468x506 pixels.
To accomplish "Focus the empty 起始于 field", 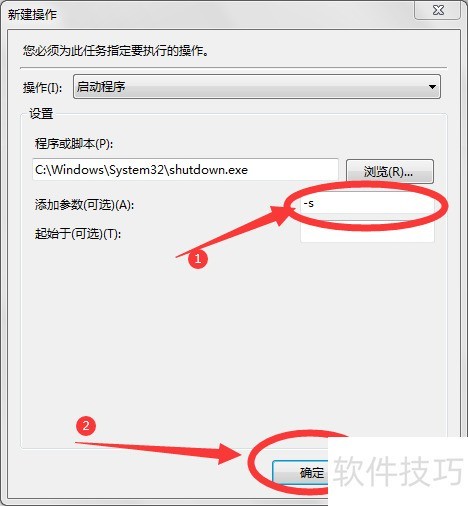I will (x=367, y=232).
